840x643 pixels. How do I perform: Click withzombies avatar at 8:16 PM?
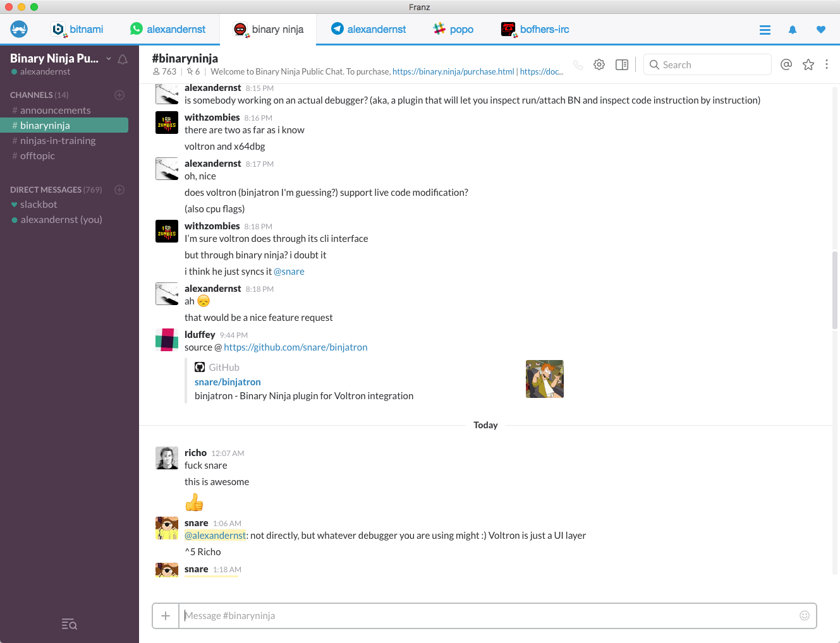click(167, 123)
